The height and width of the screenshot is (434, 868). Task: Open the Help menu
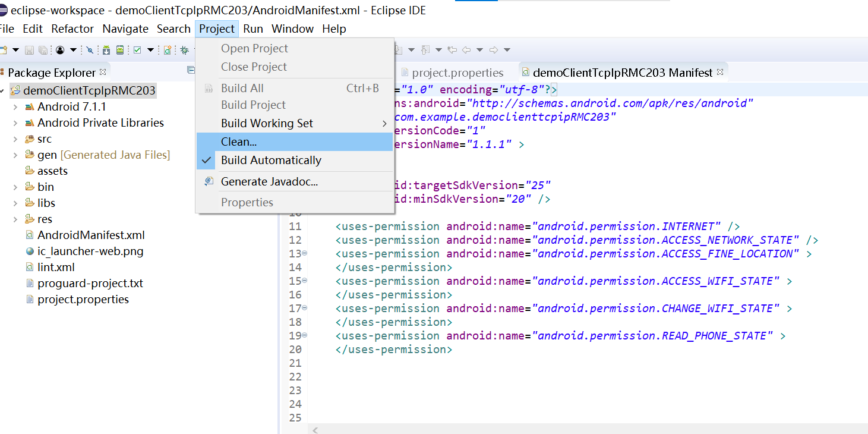point(334,29)
